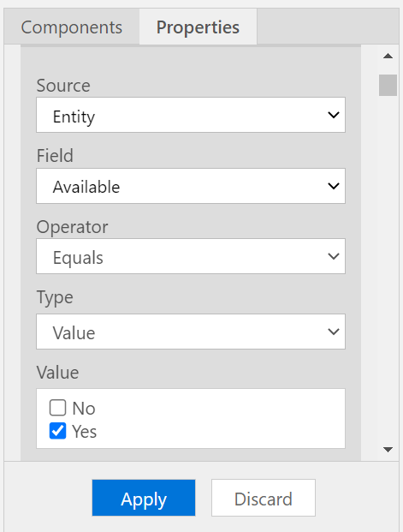
Task: Click the chevron arrow on Source field
Action: (x=334, y=115)
